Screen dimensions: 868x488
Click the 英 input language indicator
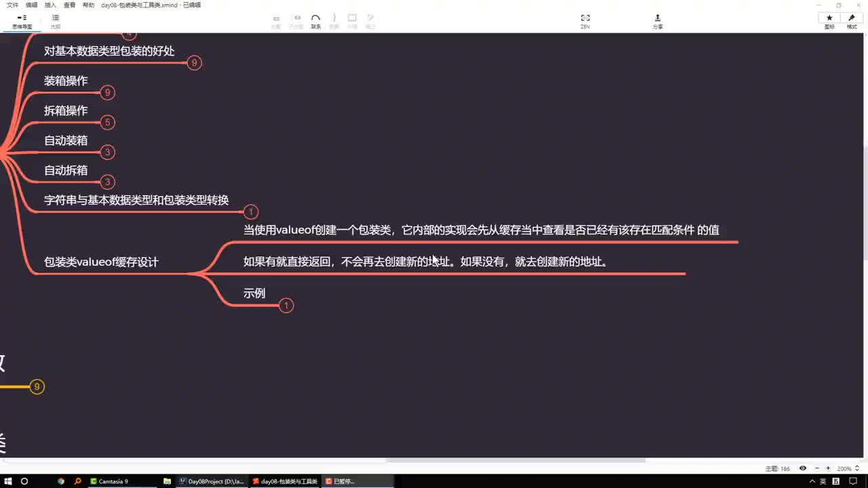(x=823, y=481)
